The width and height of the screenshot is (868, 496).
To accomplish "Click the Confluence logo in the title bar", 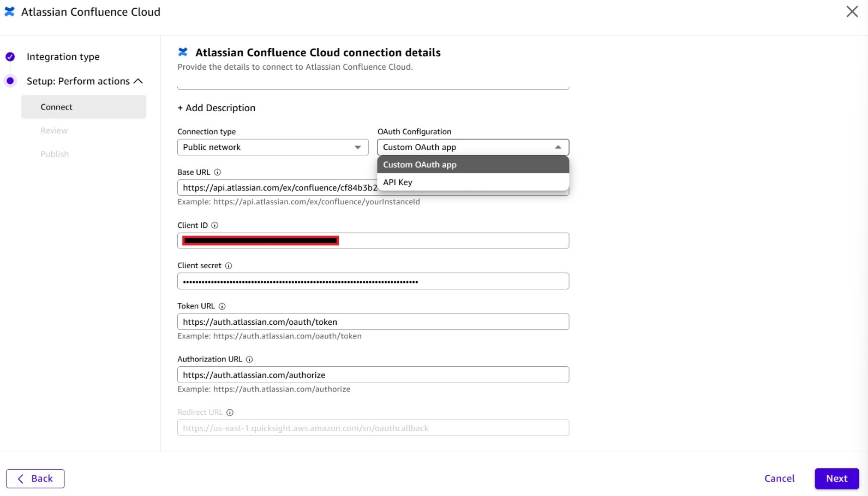I will [x=9, y=11].
